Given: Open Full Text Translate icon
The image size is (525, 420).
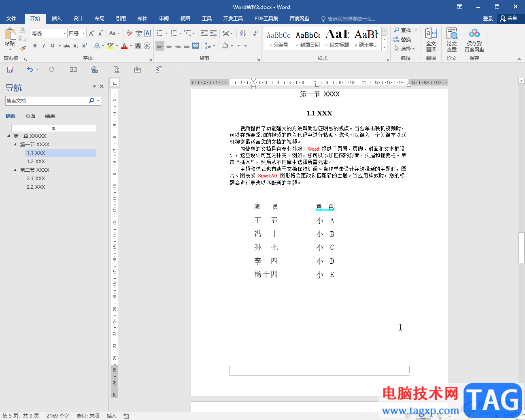Looking at the screenshot, I should [x=431, y=40].
